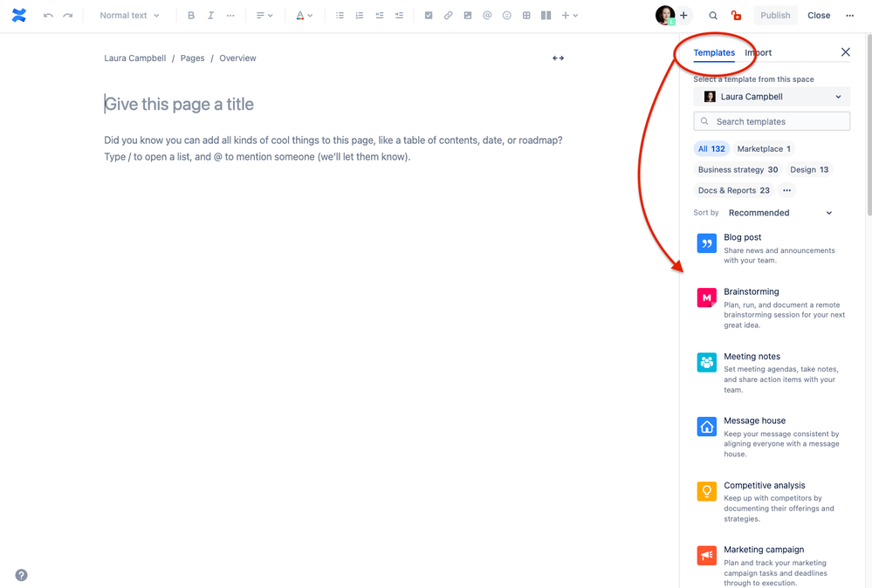The width and height of the screenshot is (872, 588).
Task: Toggle the All templates filter chip
Action: (x=711, y=148)
